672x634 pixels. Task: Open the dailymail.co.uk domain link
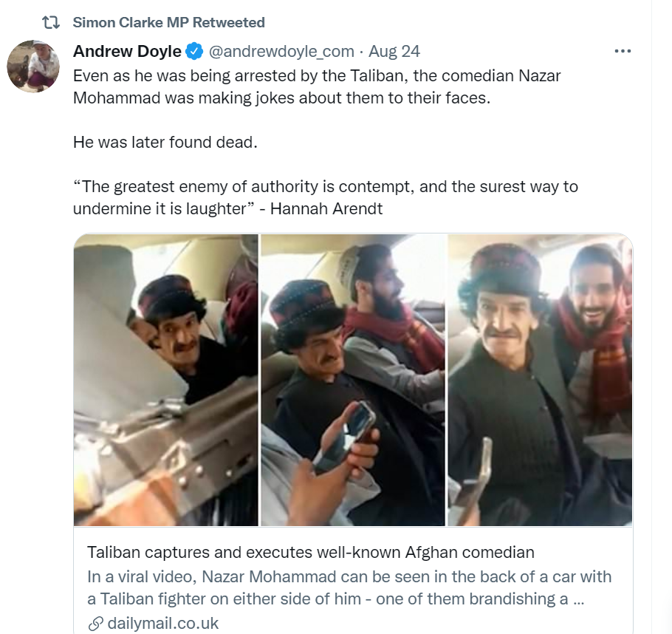coord(163,624)
